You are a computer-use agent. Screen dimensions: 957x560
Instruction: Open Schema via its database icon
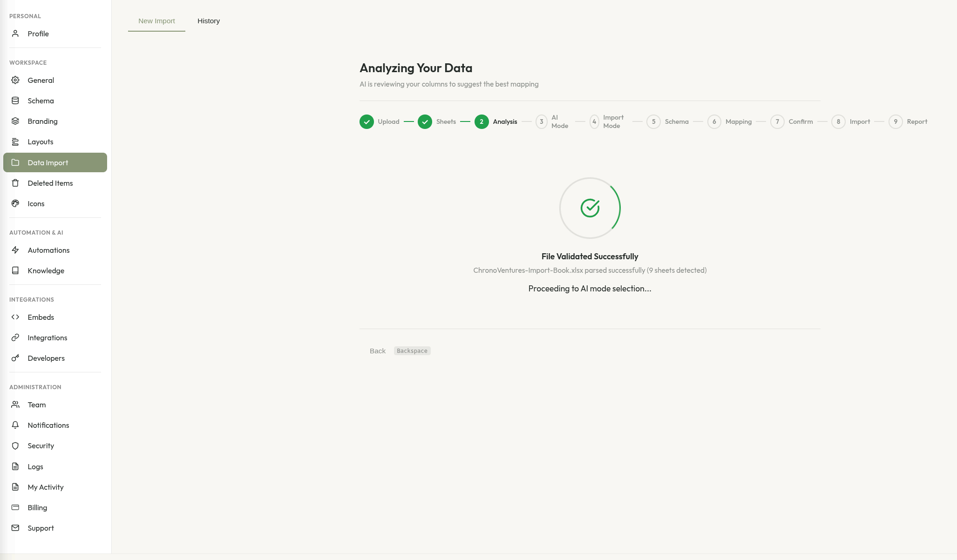[x=15, y=101]
